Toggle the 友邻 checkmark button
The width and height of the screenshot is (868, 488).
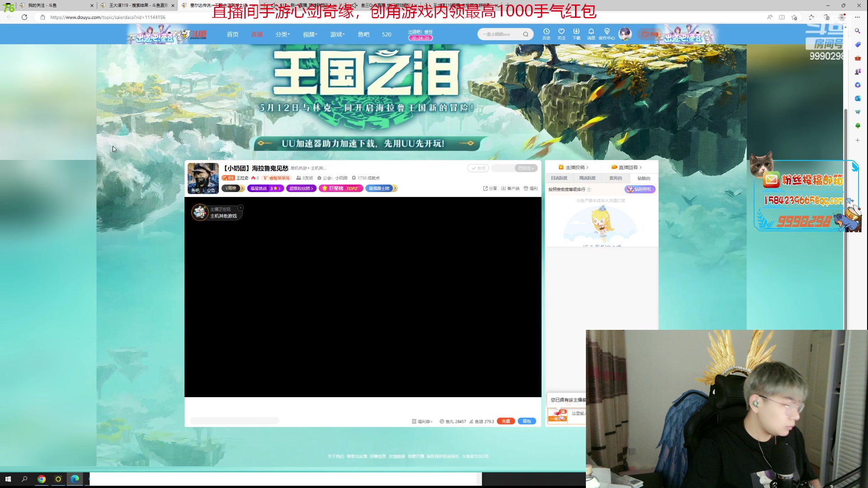click(478, 168)
